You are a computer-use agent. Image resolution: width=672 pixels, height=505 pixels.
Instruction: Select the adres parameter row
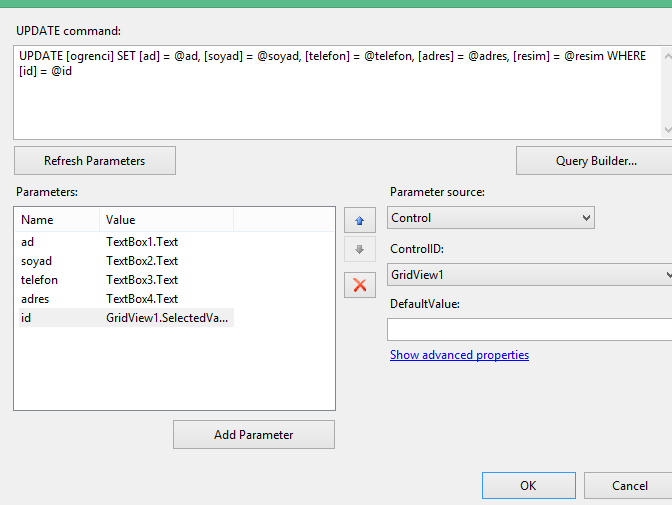click(126, 299)
